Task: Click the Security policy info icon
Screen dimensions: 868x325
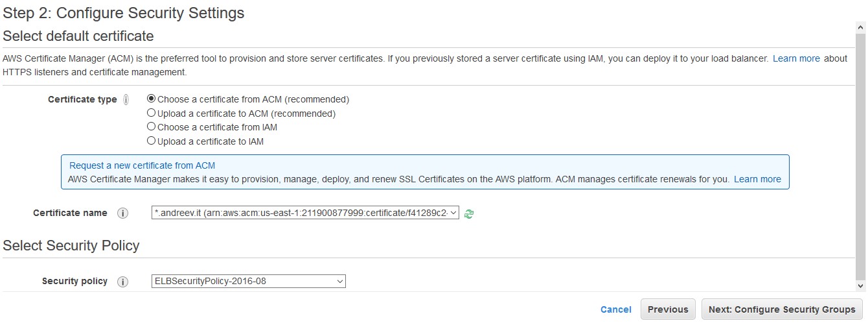Action: point(122,282)
